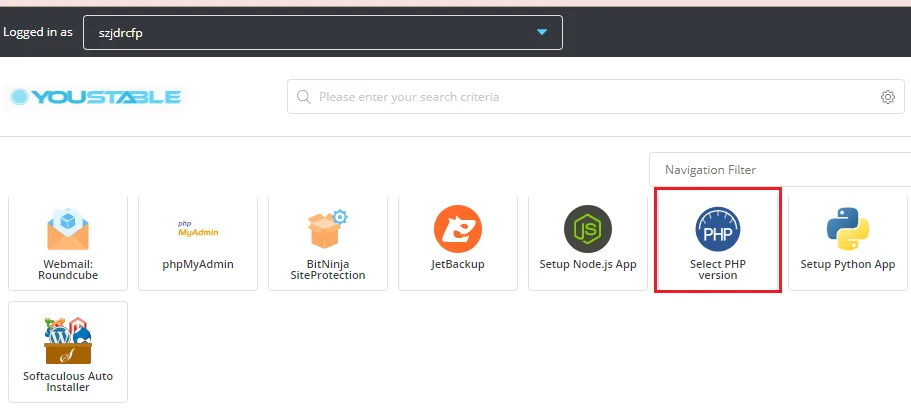Open the szjdrcfp account selector
The height and width of the screenshot is (416, 911).
coord(322,33)
